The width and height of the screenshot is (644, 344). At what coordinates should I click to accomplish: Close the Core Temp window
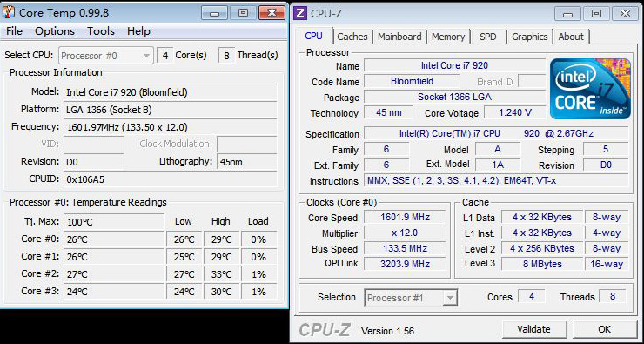coord(272,13)
